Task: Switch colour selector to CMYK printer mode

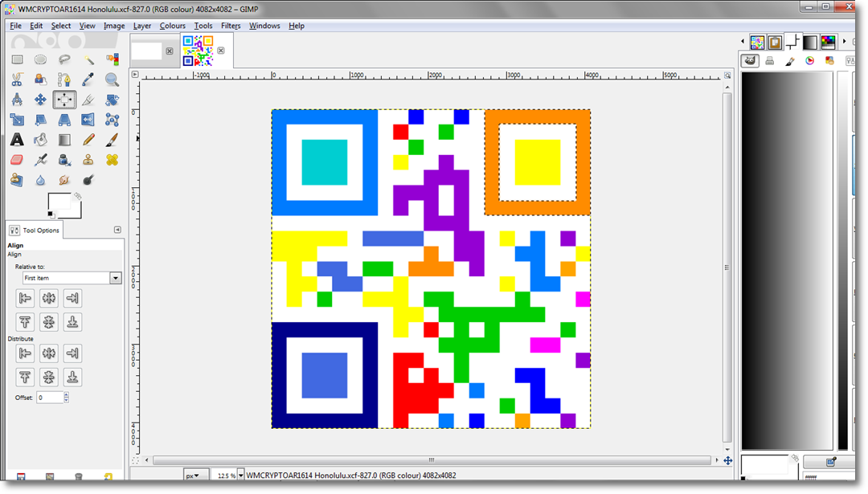Action: tap(769, 61)
